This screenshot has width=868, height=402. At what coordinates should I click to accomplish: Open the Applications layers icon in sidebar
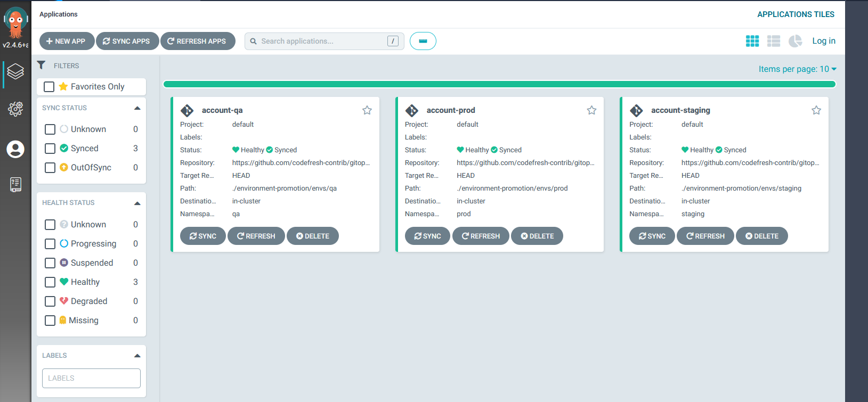[15, 71]
